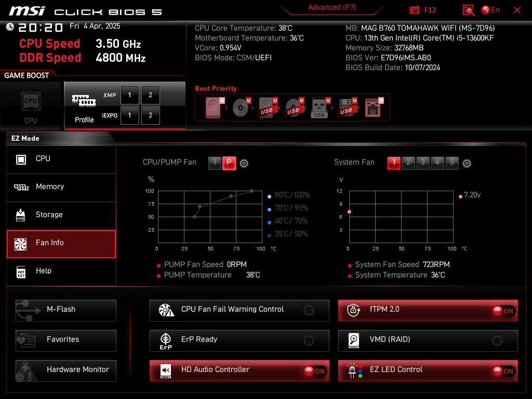The height and width of the screenshot is (399, 532).
Task: Open Favorites
Action: pos(66,341)
